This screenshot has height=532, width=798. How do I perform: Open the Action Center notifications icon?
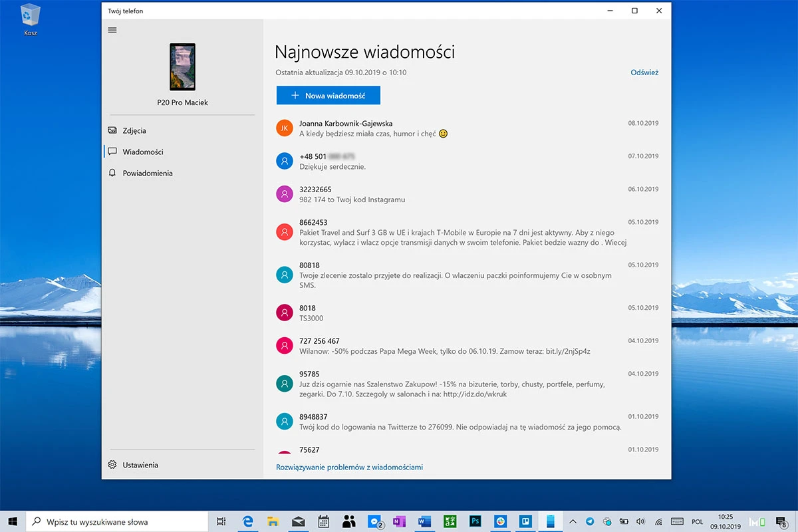[x=783, y=522]
